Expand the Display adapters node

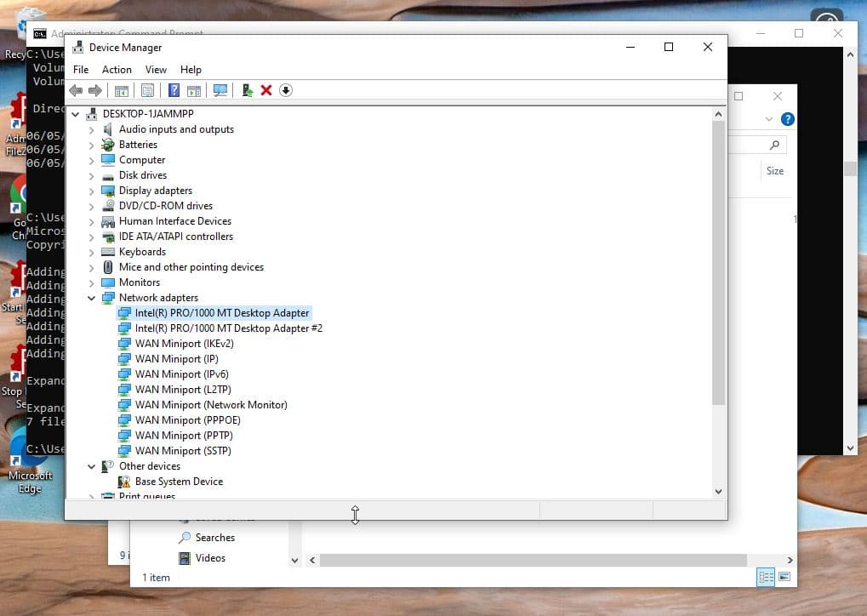(92, 191)
